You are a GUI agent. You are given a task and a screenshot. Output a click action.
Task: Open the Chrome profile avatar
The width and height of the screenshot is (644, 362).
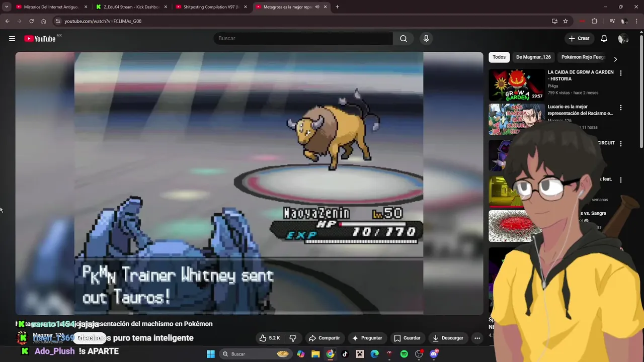pos(624,21)
